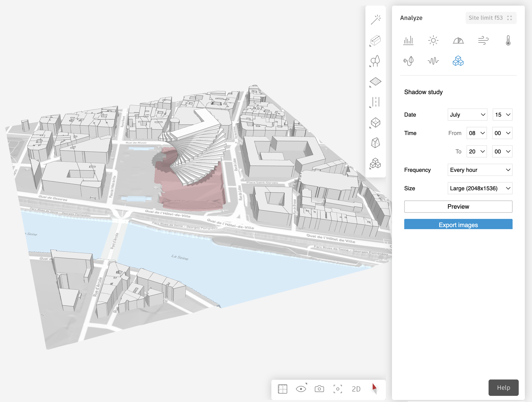The height and width of the screenshot is (402, 532).
Task: Click the statistics analysis icon
Action: pyautogui.click(x=408, y=40)
